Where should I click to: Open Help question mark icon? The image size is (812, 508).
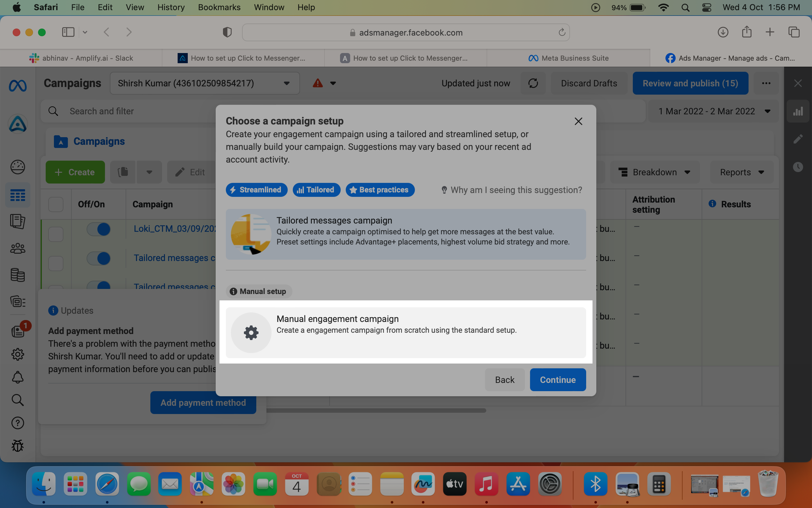(17, 423)
